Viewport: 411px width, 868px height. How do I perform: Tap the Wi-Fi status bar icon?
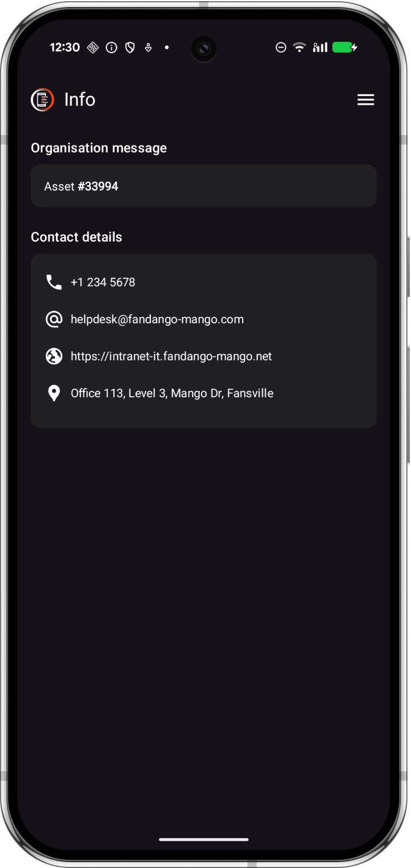(x=299, y=48)
